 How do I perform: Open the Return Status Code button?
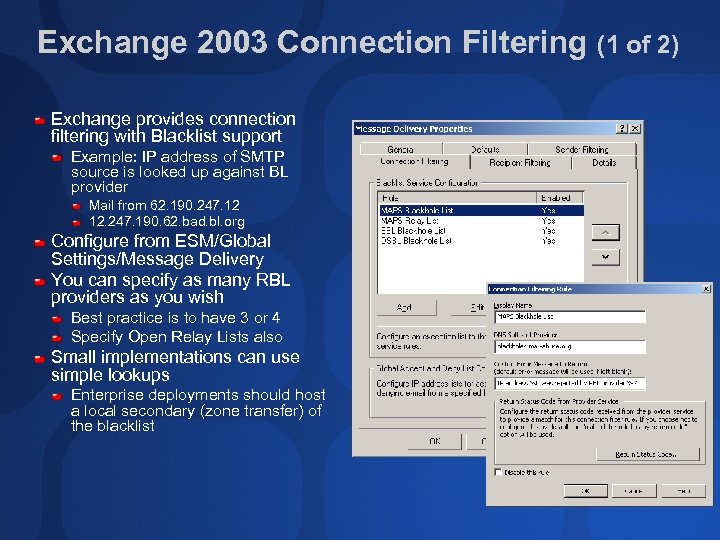647,454
